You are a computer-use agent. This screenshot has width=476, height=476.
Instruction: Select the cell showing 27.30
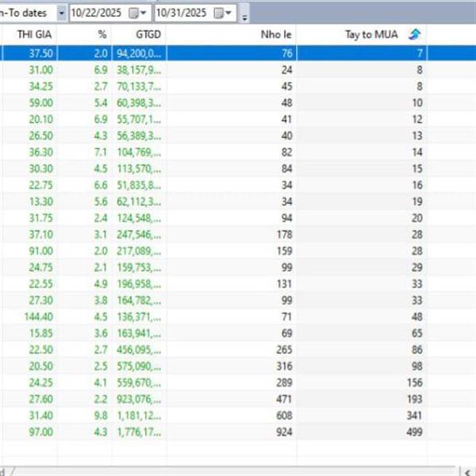click(x=41, y=300)
